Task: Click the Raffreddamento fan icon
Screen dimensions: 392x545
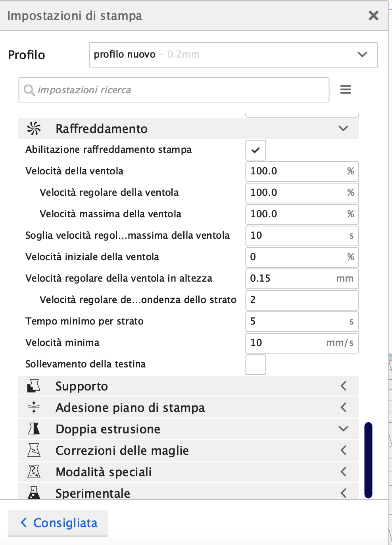Action: pos(34,128)
